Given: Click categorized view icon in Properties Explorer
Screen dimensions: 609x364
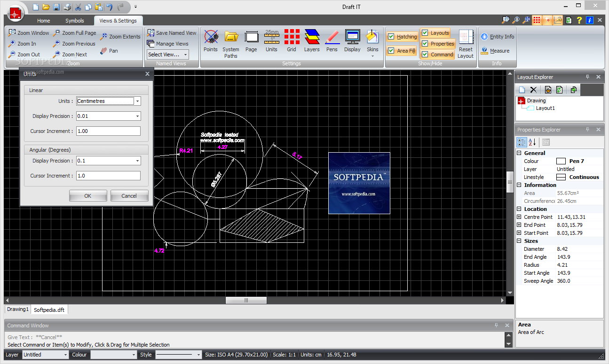Looking at the screenshot, I should click(522, 142).
